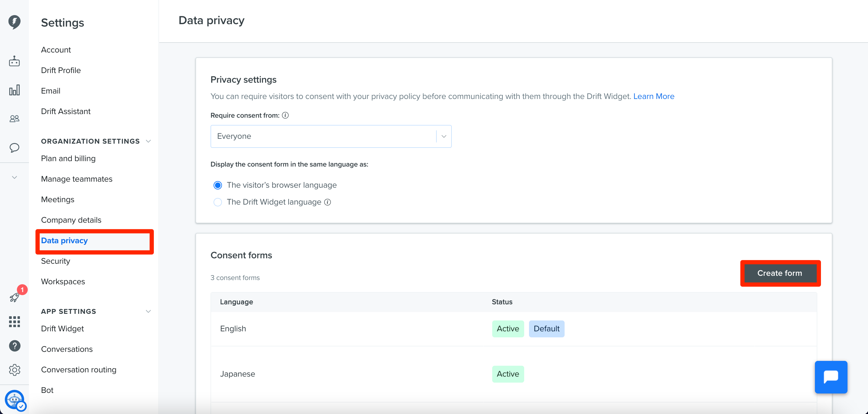Click info icon next to Require consent from
Screen dimensions: 868x414
(x=285, y=115)
